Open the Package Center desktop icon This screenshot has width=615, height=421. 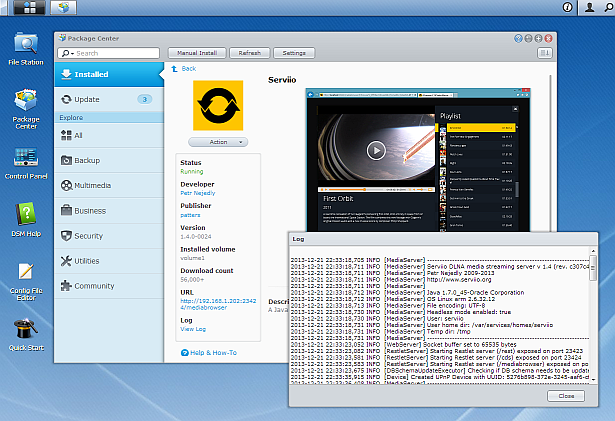(x=26, y=109)
